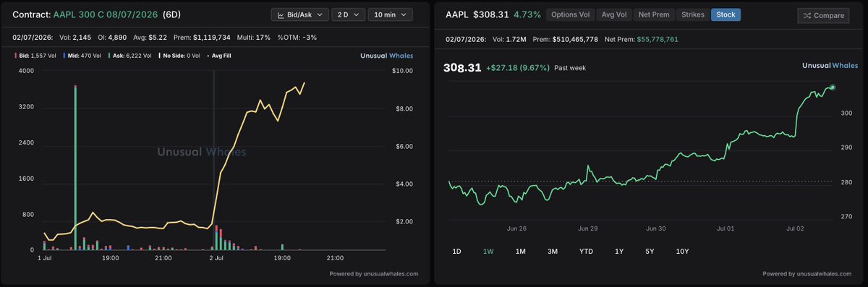Switch to the Strikes tab
The height and width of the screenshot is (287, 868).
pos(692,14)
